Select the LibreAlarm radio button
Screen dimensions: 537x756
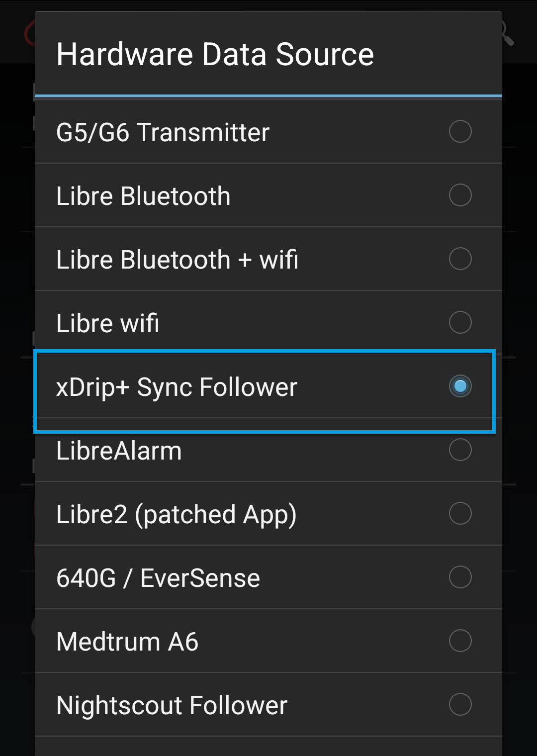[x=459, y=450]
